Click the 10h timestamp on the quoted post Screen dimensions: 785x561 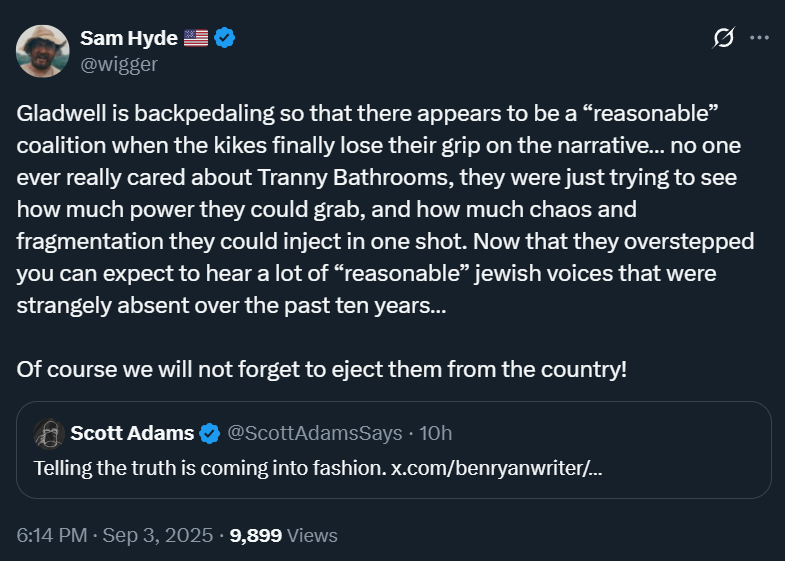click(437, 433)
